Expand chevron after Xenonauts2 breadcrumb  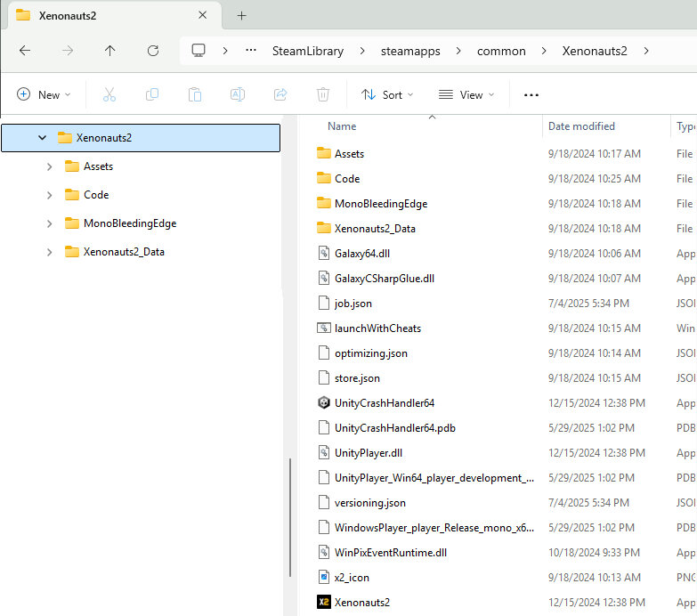tap(646, 51)
